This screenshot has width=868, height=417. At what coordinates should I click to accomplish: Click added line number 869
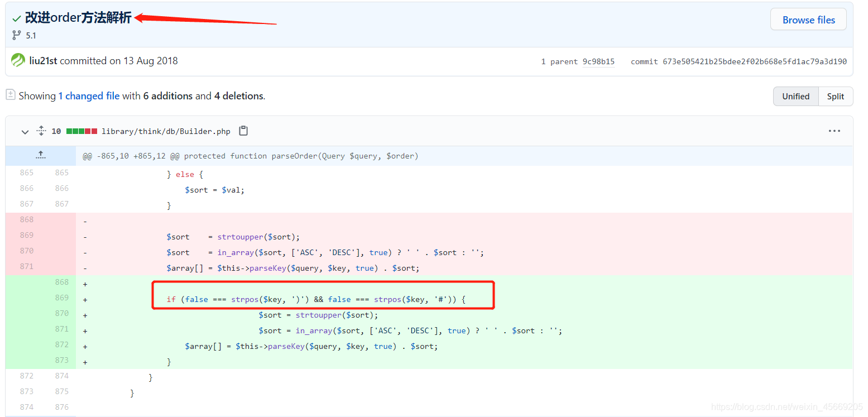[x=62, y=298]
